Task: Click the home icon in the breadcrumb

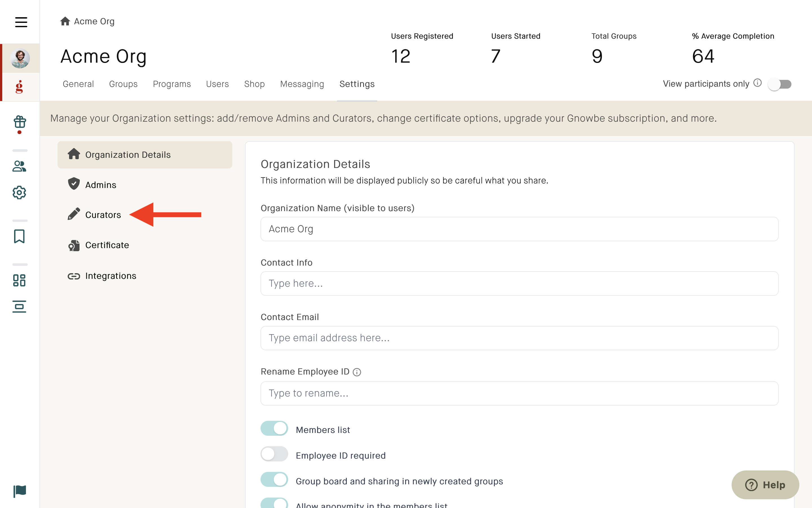Action: click(x=65, y=21)
